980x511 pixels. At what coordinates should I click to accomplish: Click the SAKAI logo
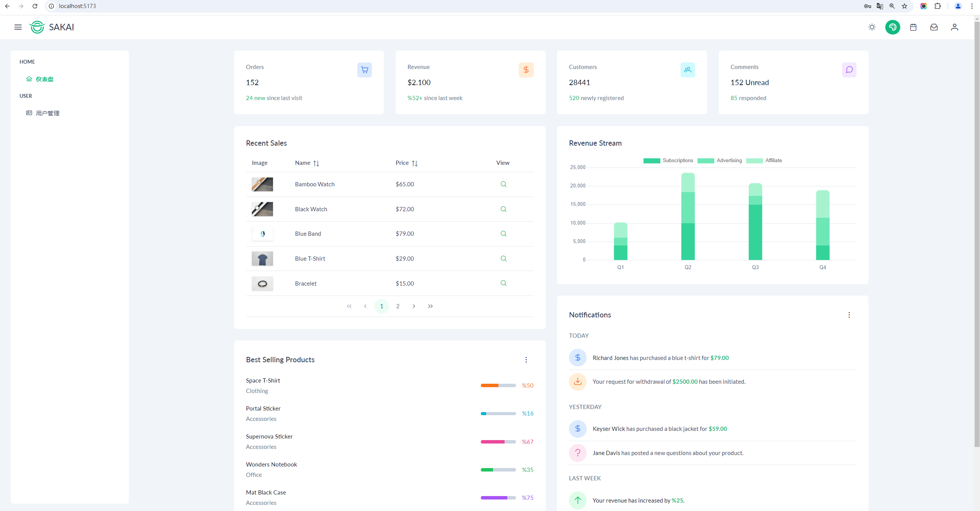(x=52, y=27)
